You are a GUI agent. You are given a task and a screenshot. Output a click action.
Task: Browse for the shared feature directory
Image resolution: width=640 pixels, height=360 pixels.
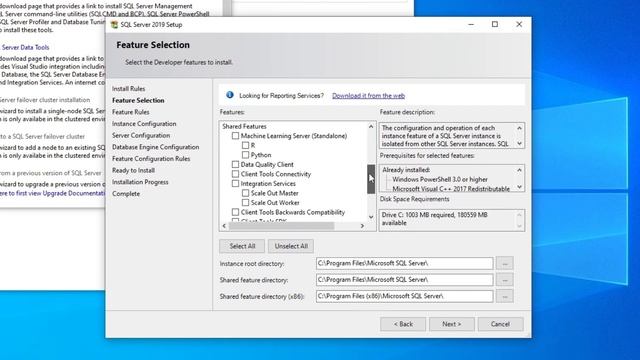pyautogui.click(x=504, y=280)
